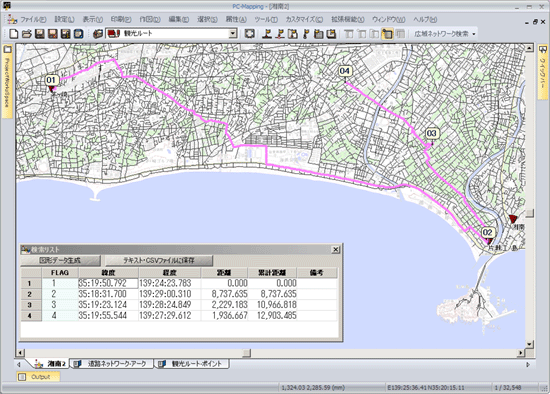Click the FLAG column header
Viewport: 550px width, 394px height.
(x=60, y=273)
